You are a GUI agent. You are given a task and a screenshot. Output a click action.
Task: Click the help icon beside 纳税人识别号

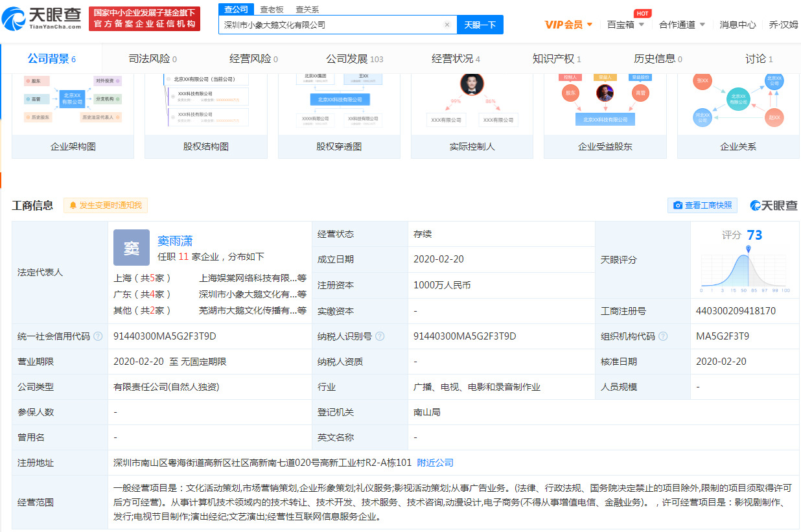point(380,336)
